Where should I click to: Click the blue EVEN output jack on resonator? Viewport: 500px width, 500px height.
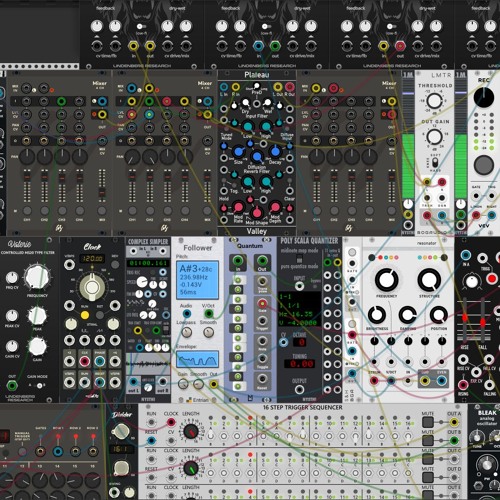pos(442,380)
